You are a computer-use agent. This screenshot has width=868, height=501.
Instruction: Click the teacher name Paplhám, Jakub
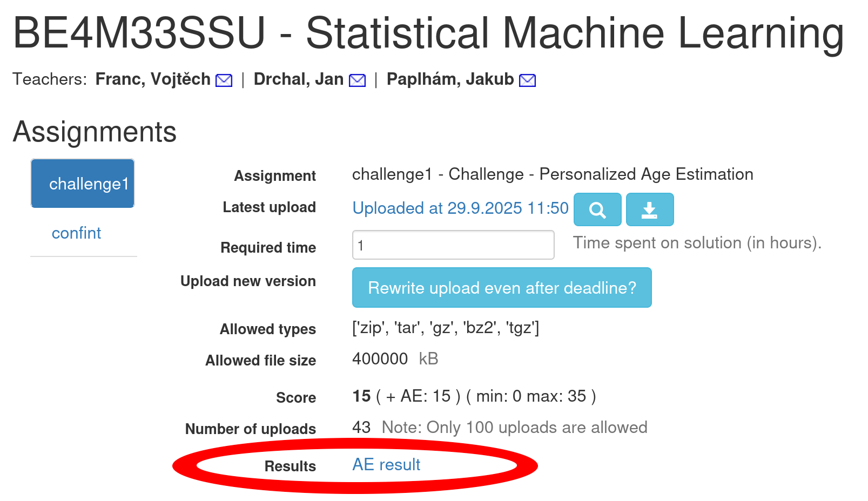coord(450,79)
